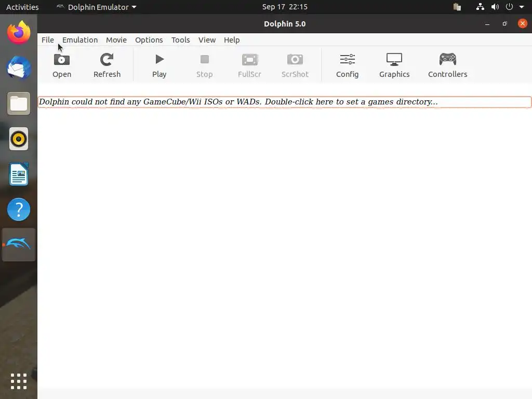Expand Dolphin Emulator app menu in top bar
The image size is (532, 399).
[96, 7]
